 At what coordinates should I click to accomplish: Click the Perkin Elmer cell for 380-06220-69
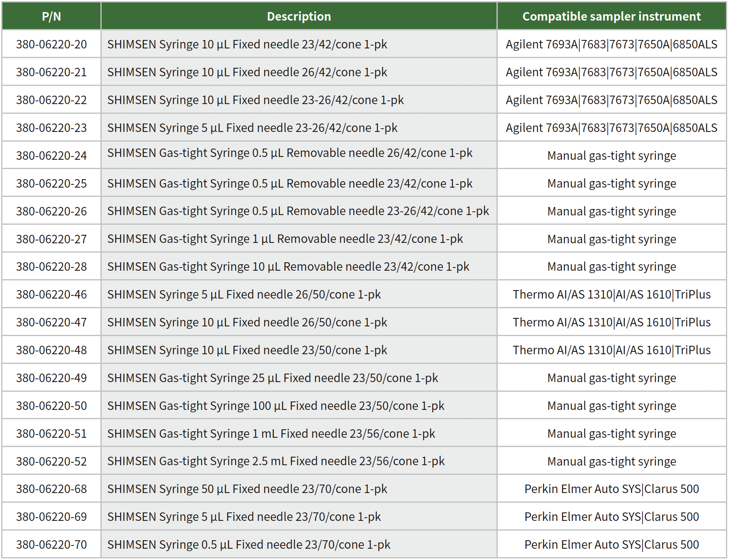tap(611, 517)
